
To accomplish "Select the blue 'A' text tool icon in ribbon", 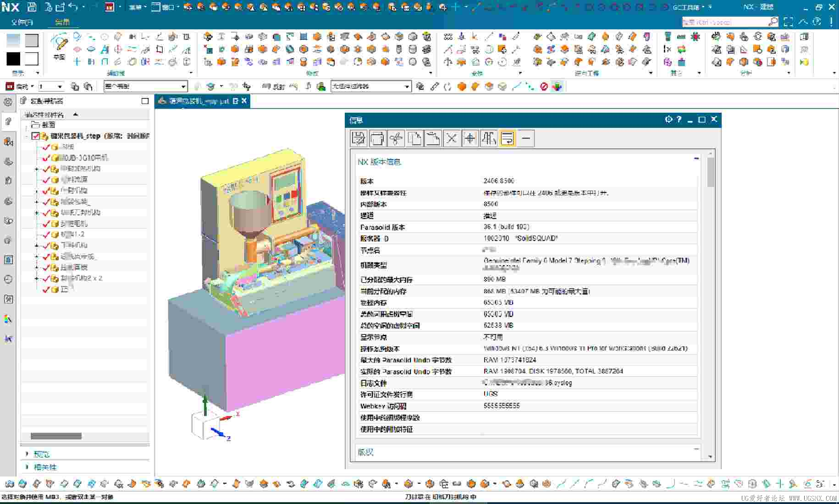I will coord(105,49).
